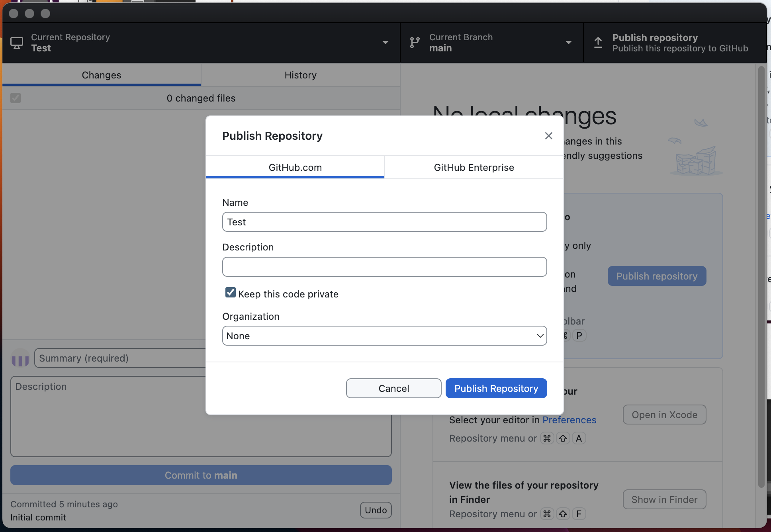
Task: Expand the Current Repository dropdown arrow
Action: (x=385, y=43)
